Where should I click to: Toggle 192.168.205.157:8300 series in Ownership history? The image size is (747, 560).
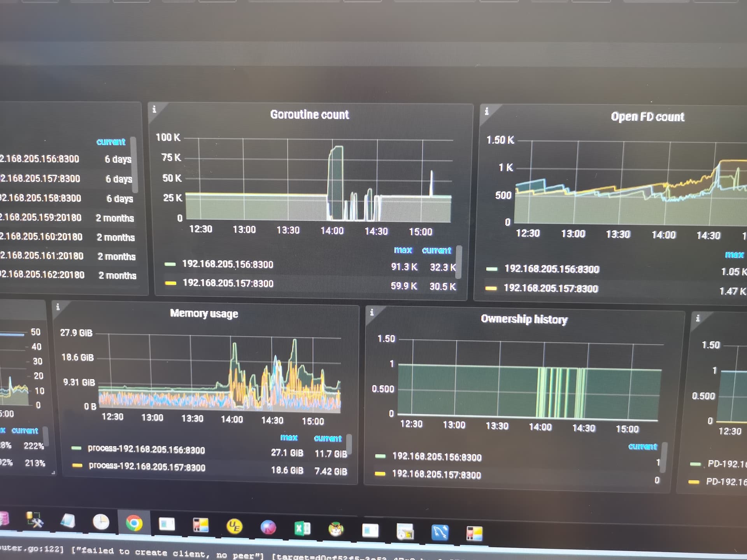coord(437,474)
